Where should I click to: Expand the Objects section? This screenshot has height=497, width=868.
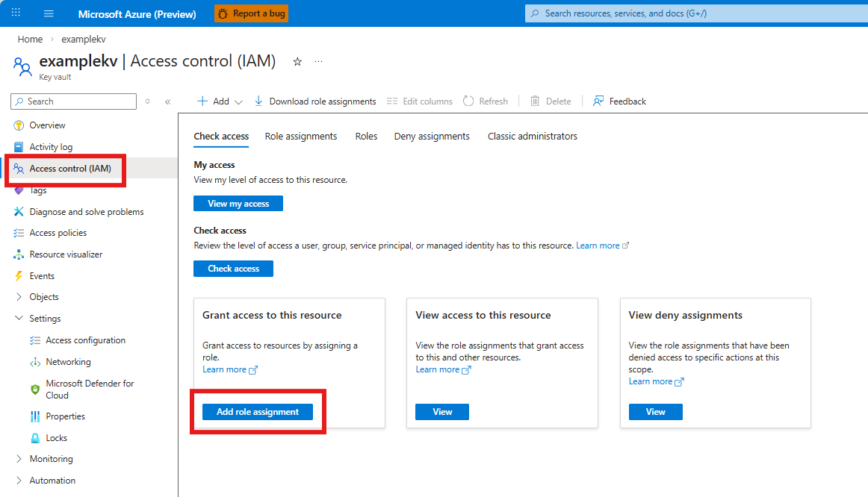(19, 297)
